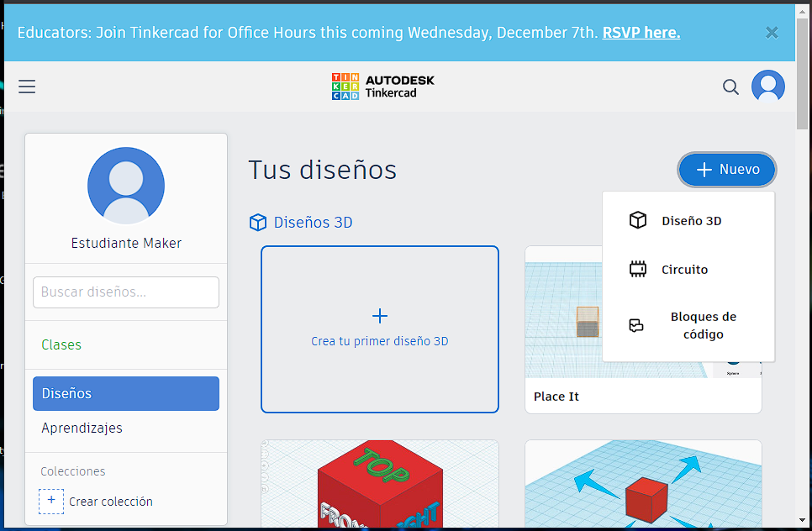812x531 pixels.
Task: Toggle the Nuevo dropdown button
Action: (x=727, y=170)
